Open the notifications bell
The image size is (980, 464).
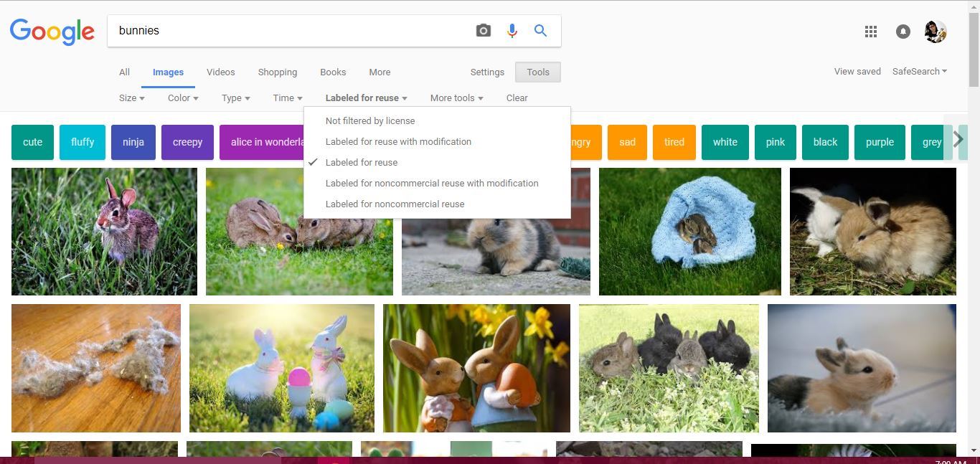click(x=903, y=32)
